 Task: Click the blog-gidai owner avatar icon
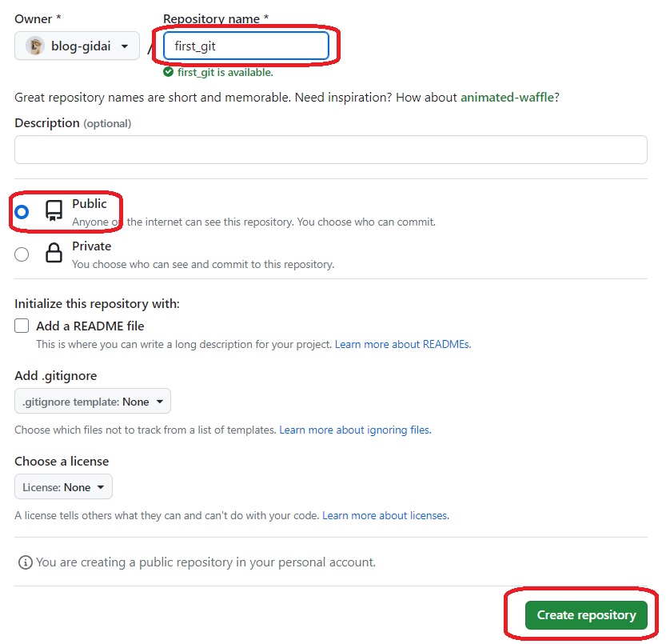click(x=35, y=46)
